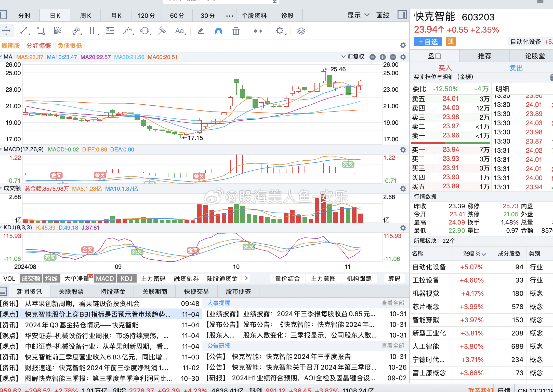Select the eraser tool

(201, 31)
